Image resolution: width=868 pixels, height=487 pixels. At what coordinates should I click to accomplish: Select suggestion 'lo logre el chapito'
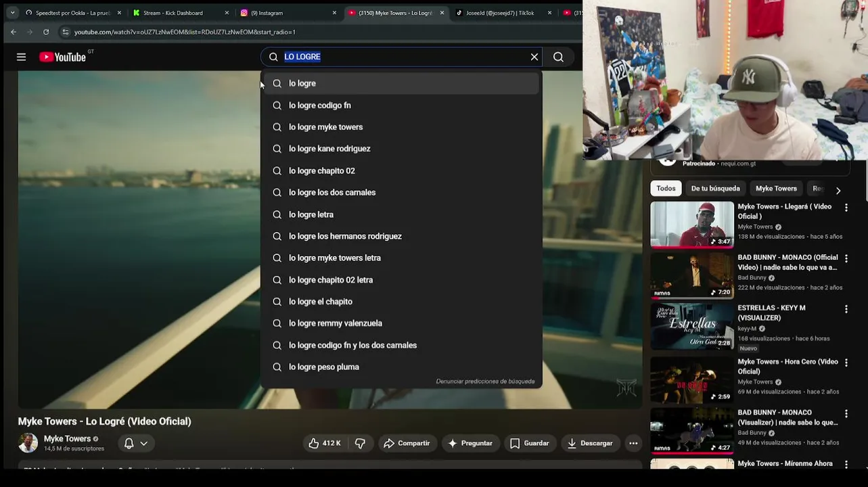(x=401, y=302)
